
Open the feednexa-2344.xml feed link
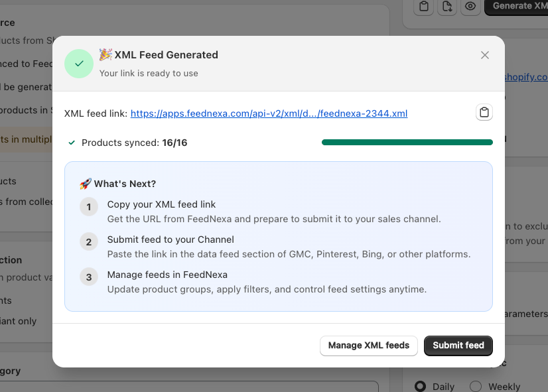tap(269, 113)
